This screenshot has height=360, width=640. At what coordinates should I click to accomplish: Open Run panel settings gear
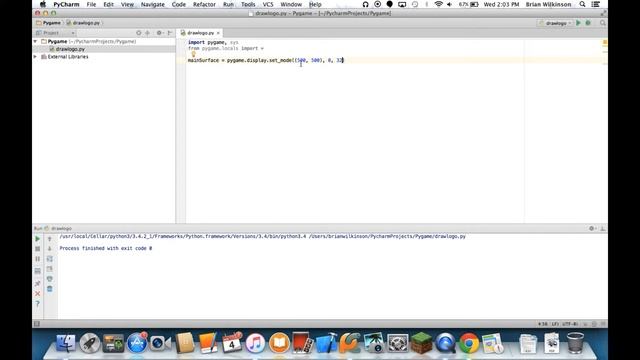click(592, 229)
